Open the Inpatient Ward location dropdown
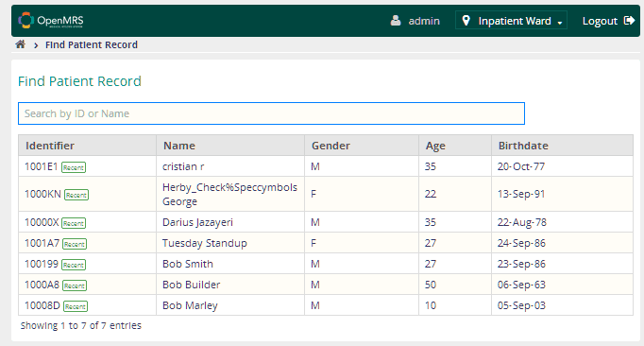Viewport: 644px width, 346px height. pyautogui.click(x=511, y=20)
